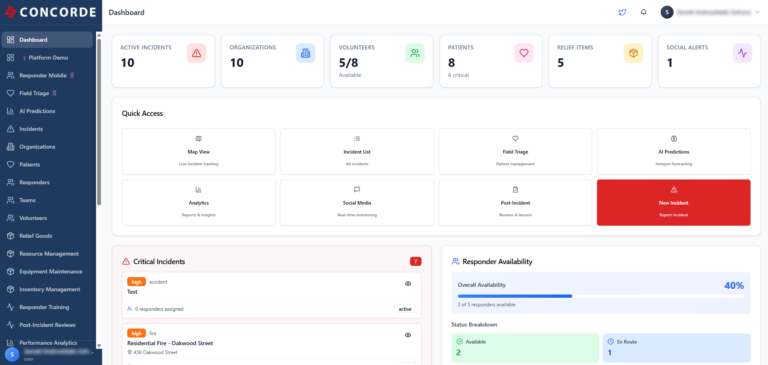This screenshot has height=365, width=768.
Task: Click the sidebar scrollbar up arrow
Action: [x=99, y=35]
